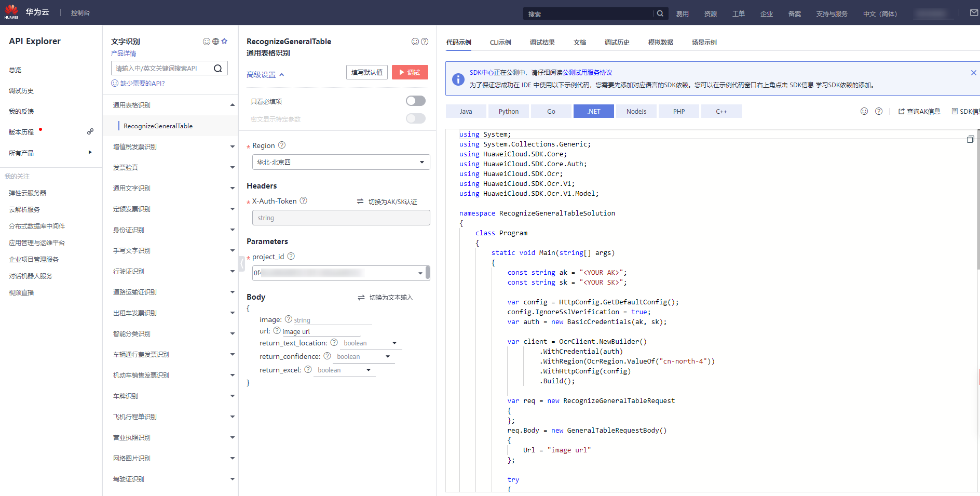Screen dimensions: 980x496
Task: Click help icon next to url field
Action: point(277,330)
